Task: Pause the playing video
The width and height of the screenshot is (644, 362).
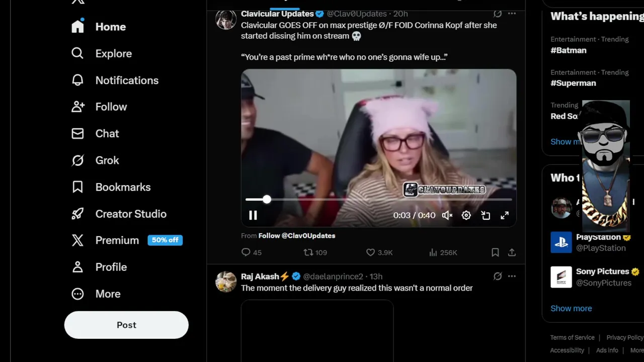Action: [x=253, y=215]
